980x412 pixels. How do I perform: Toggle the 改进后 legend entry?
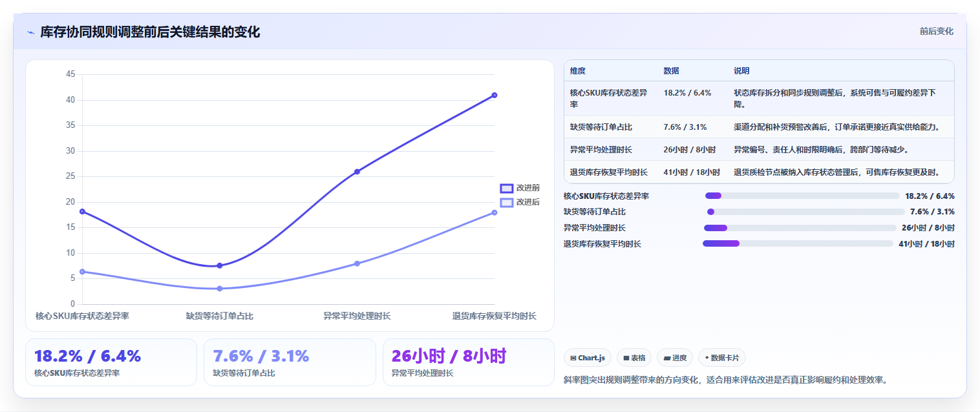[x=520, y=202]
